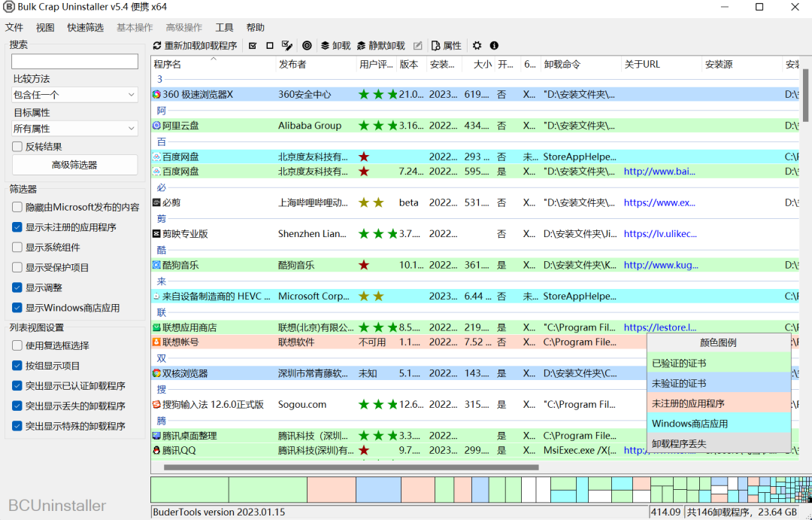Open the greyed-out 高级操作 menu
The width and height of the screenshot is (812, 520).
point(184,28)
